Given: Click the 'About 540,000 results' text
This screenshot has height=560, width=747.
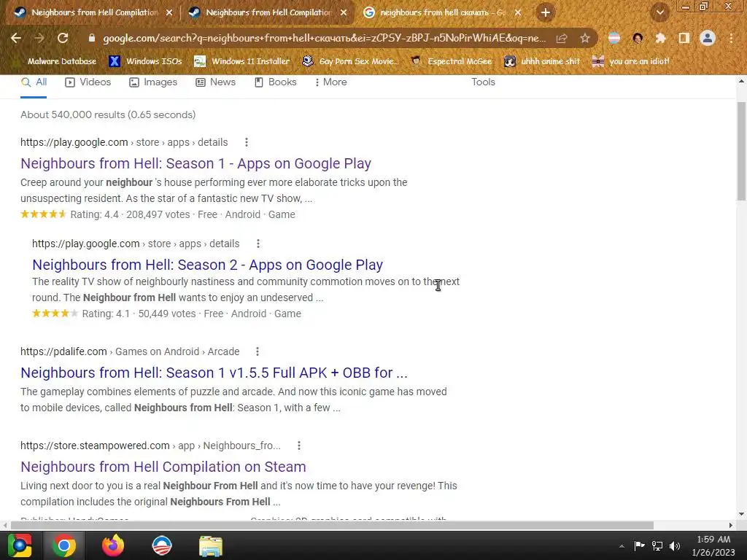Looking at the screenshot, I should 108,114.
